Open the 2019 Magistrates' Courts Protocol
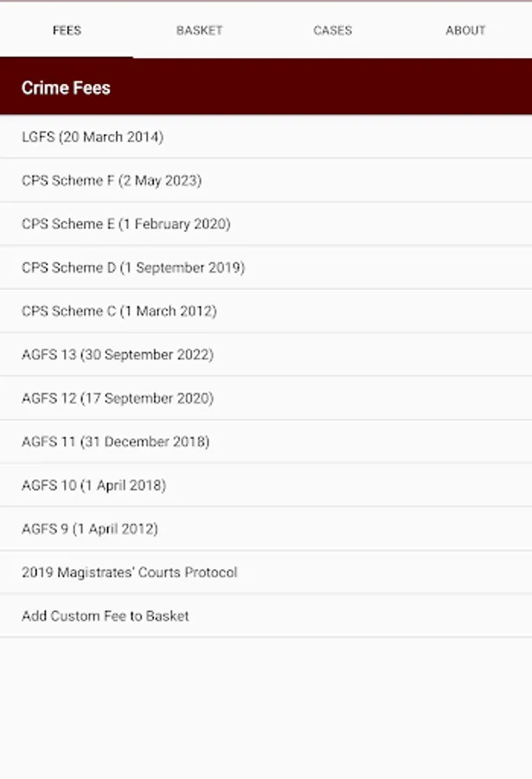 (x=130, y=572)
